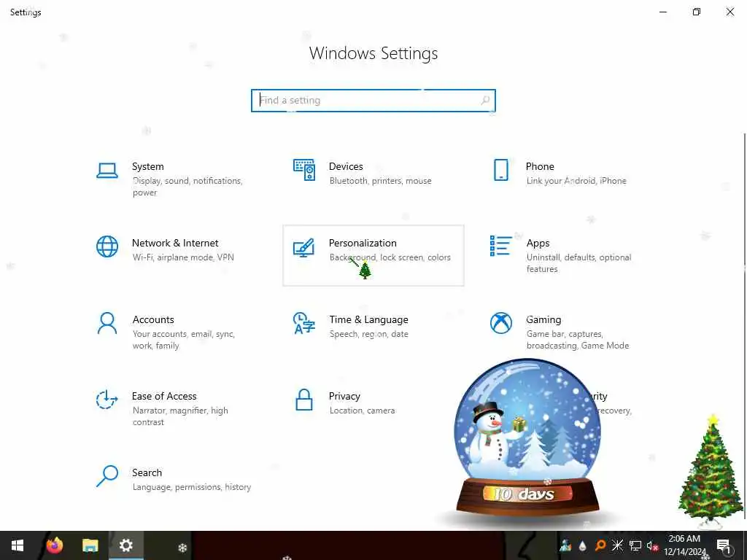Open the Ease of Access icon
Image resolution: width=747 pixels, height=560 pixels.
point(107,400)
